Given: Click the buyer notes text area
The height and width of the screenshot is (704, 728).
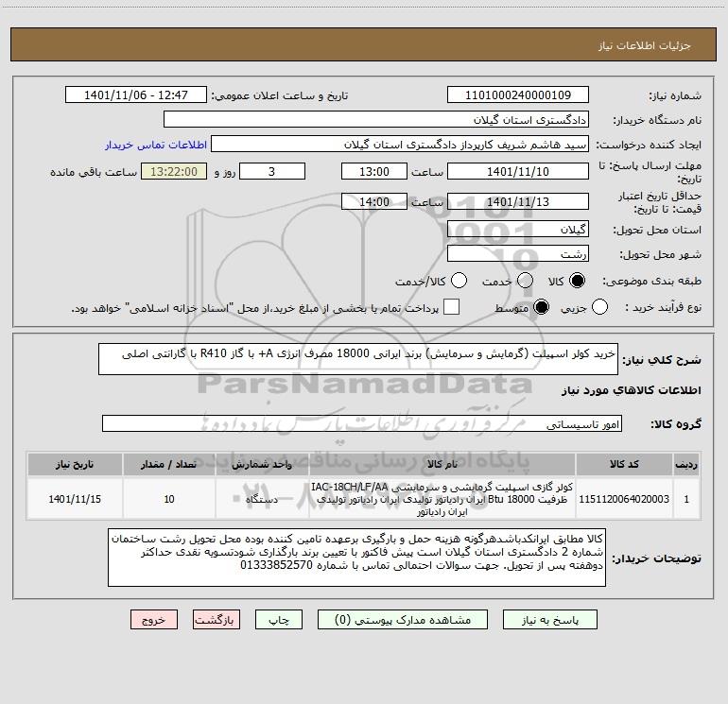Looking at the screenshot, I should 356,558.
